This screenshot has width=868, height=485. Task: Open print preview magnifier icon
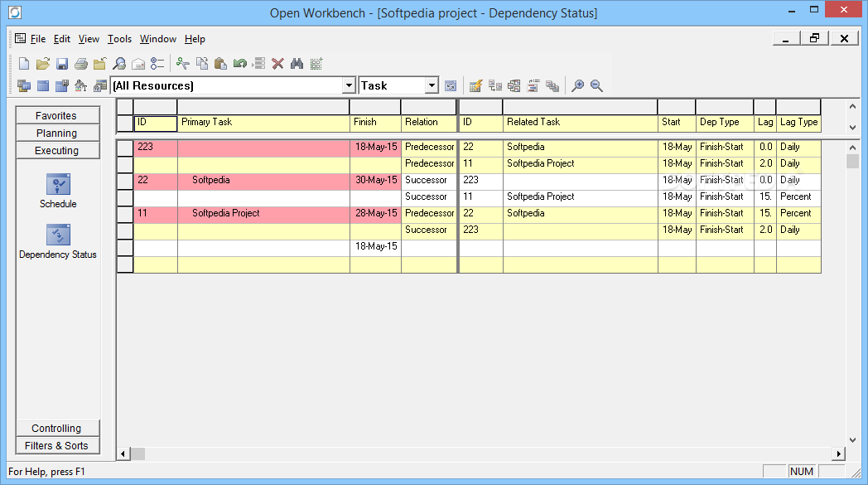(x=119, y=64)
